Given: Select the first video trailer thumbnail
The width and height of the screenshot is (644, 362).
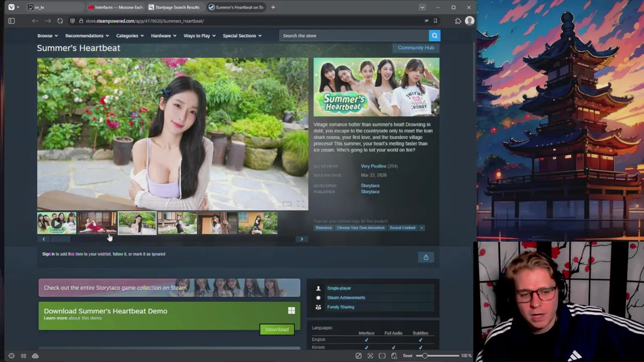Looking at the screenshot, I should [56, 223].
